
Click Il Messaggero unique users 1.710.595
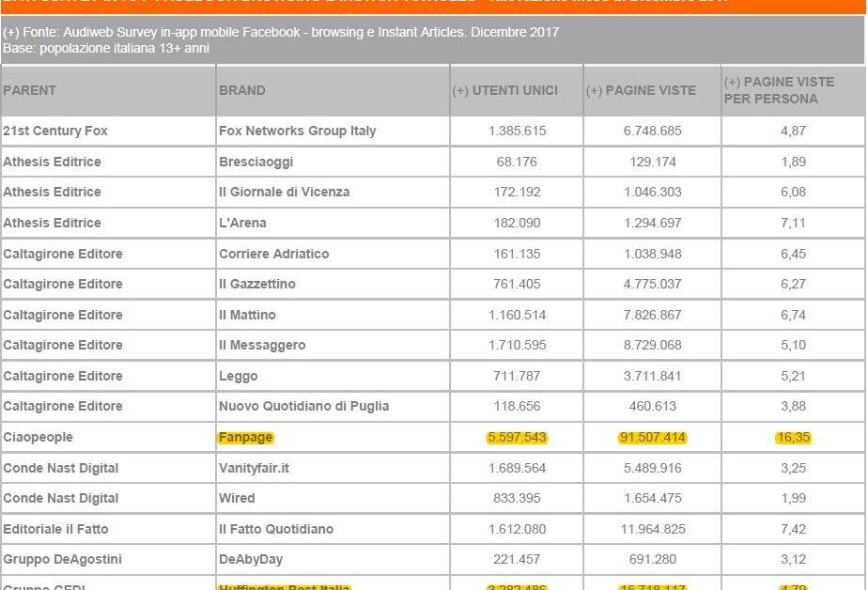(517, 345)
